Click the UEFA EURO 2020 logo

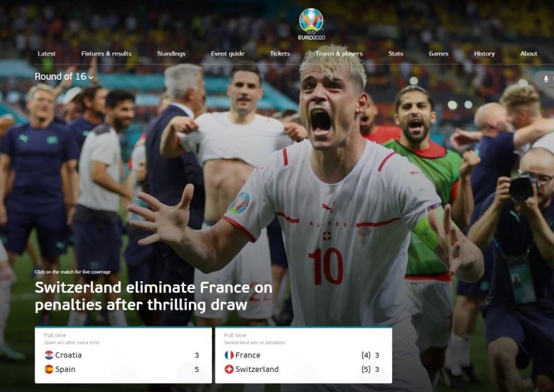[x=311, y=24]
